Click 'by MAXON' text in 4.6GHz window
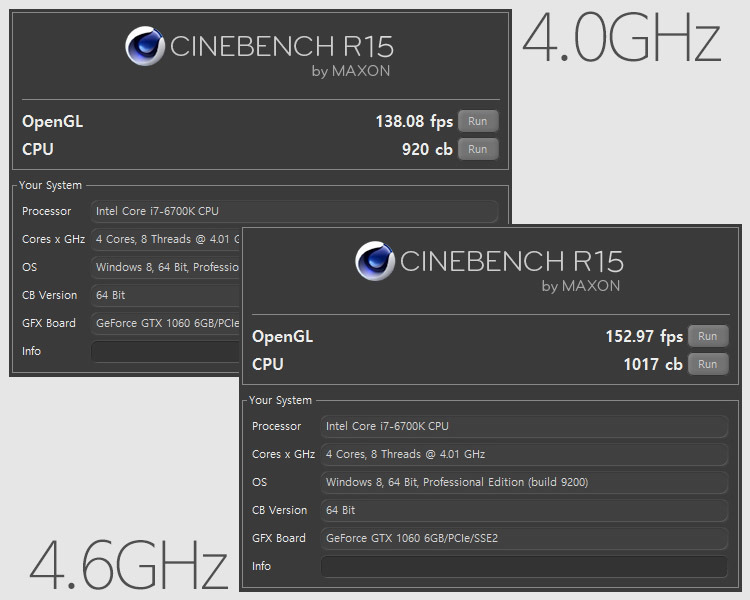This screenshot has width=750, height=600. (x=581, y=286)
